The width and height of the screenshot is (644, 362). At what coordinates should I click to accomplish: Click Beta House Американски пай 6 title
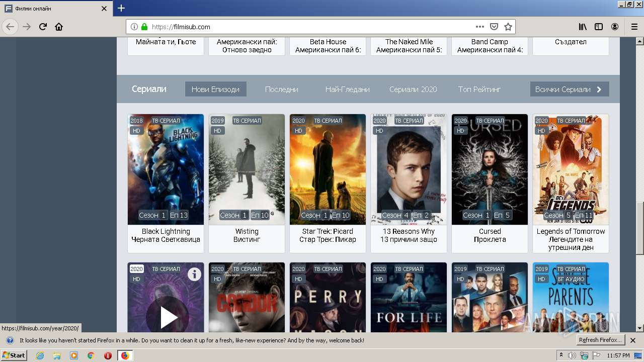[x=328, y=46]
